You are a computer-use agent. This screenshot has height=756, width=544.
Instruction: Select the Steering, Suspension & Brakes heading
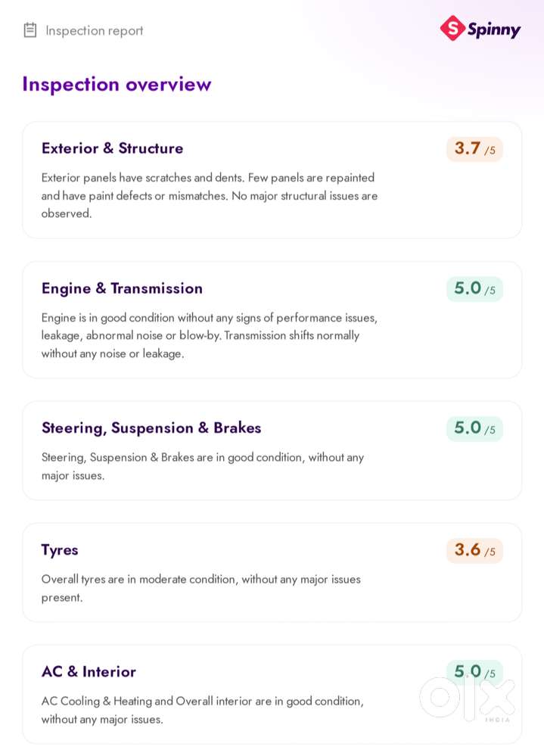[151, 428]
